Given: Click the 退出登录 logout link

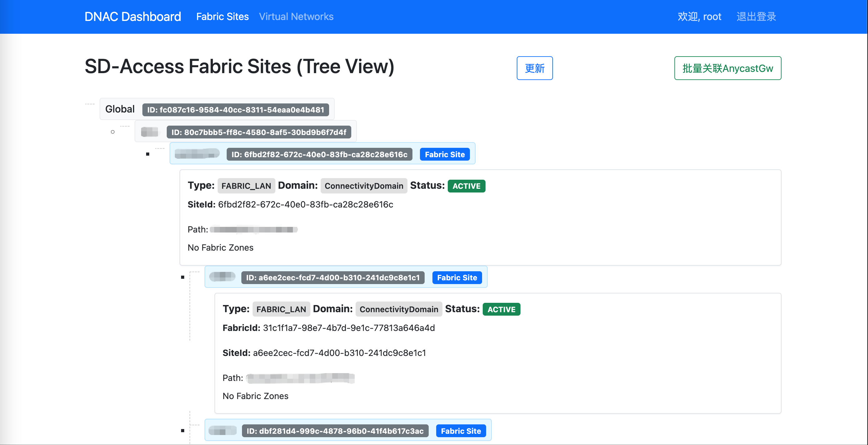Looking at the screenshot, I should [x=756, y=17].
